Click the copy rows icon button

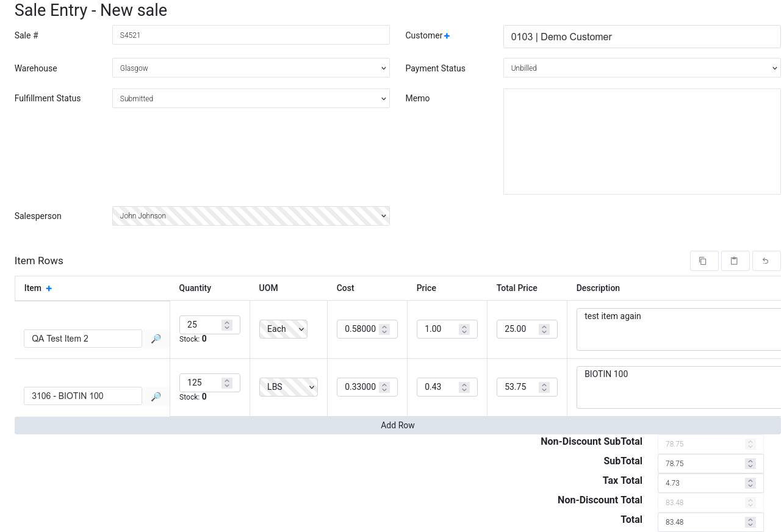pyautogui.click(x=704, y=261)
